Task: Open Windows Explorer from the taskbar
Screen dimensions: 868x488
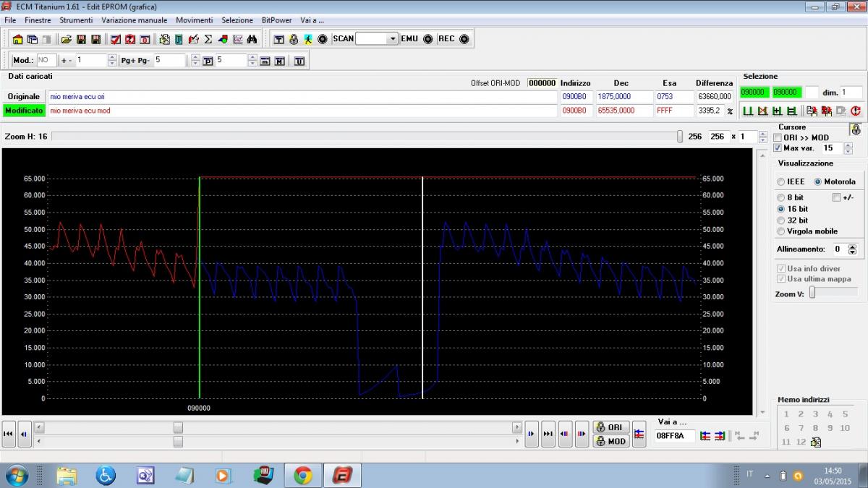Action: coord(66,475)
